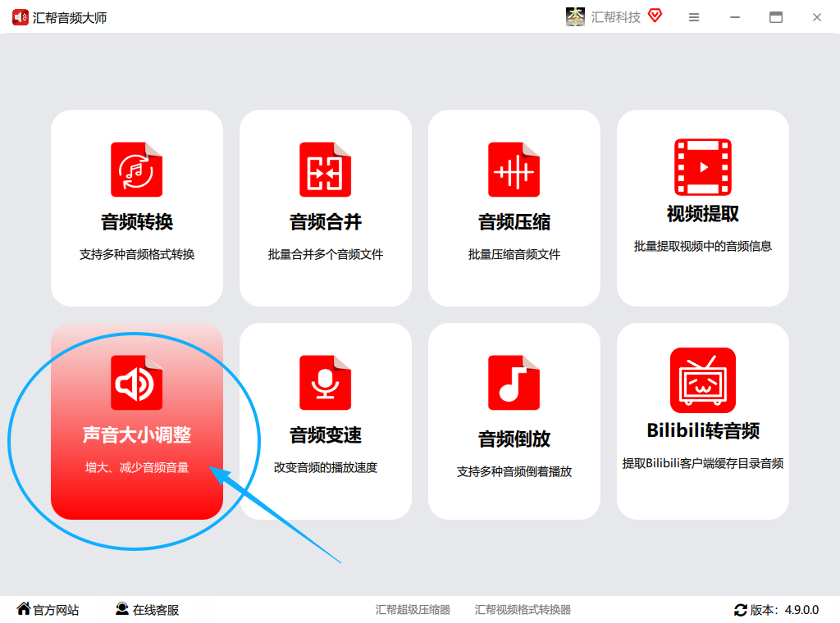
Task: Select the 音频转换 title text
Action: pyautogui.click(x=137, y=221)
